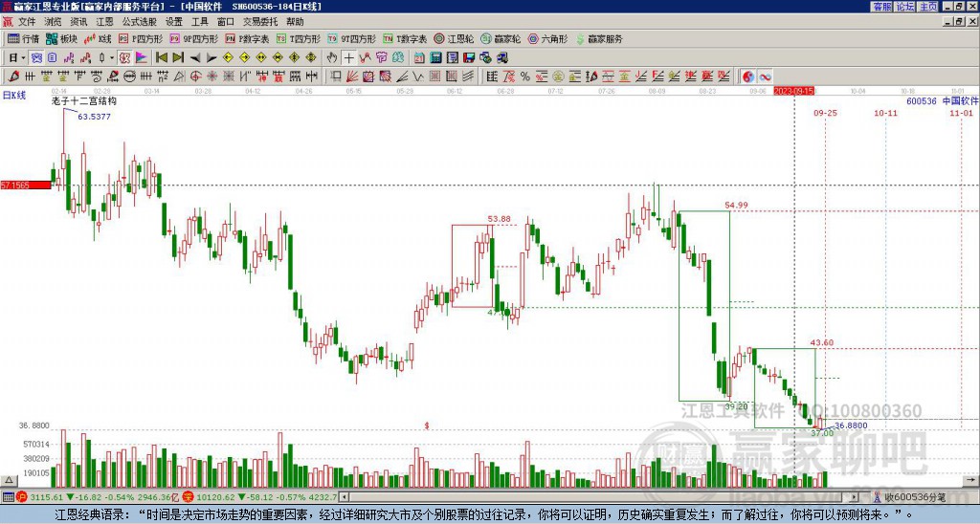Click the 客服 link in title bar
Screen dimensions: 980x524
click(882, 7)
